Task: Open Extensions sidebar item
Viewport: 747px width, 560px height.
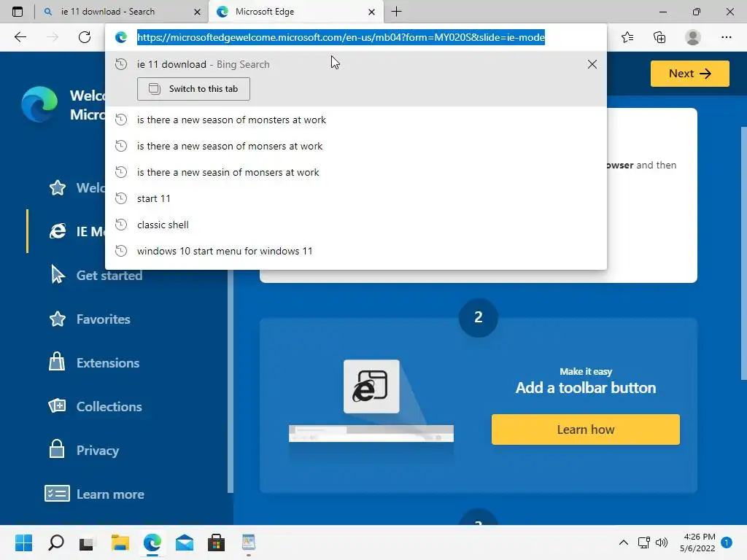Action: click(x=94, y=363)
